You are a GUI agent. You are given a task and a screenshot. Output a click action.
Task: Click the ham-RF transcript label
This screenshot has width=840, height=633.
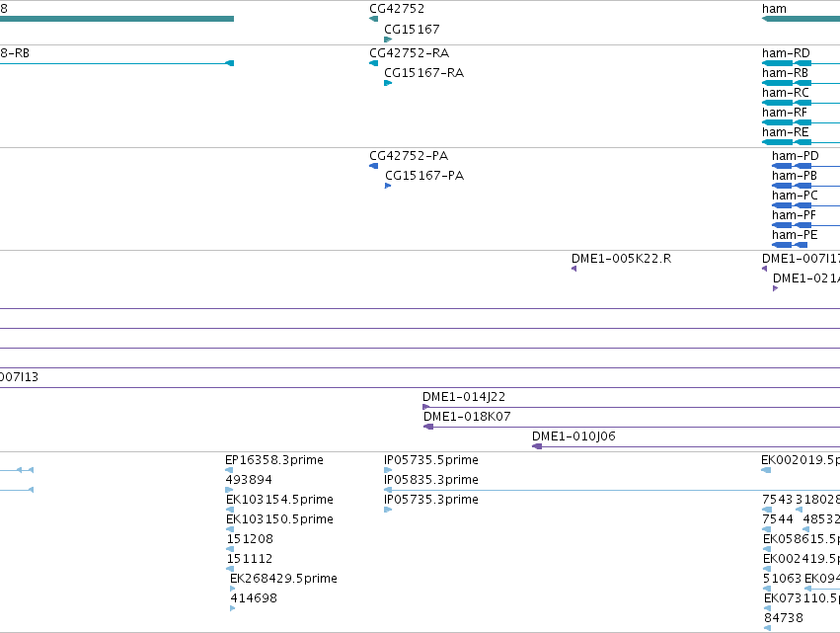785,113
